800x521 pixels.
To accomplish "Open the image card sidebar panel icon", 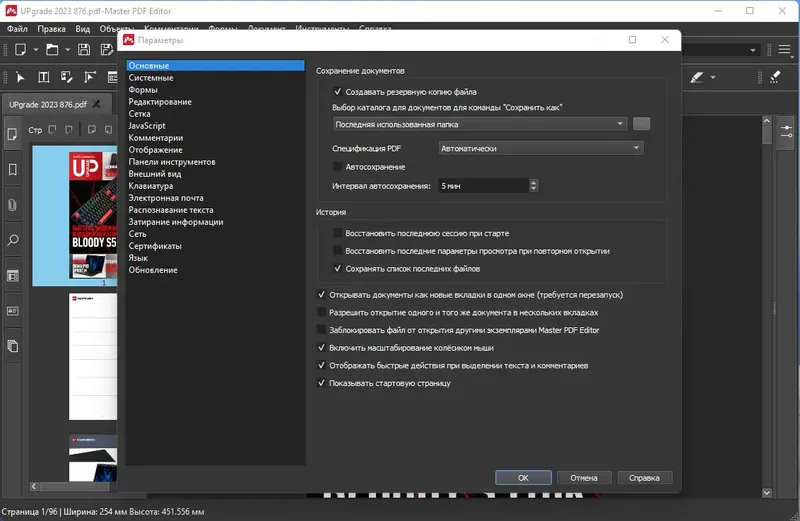I will pyautogui.click(x=13, y=311).
